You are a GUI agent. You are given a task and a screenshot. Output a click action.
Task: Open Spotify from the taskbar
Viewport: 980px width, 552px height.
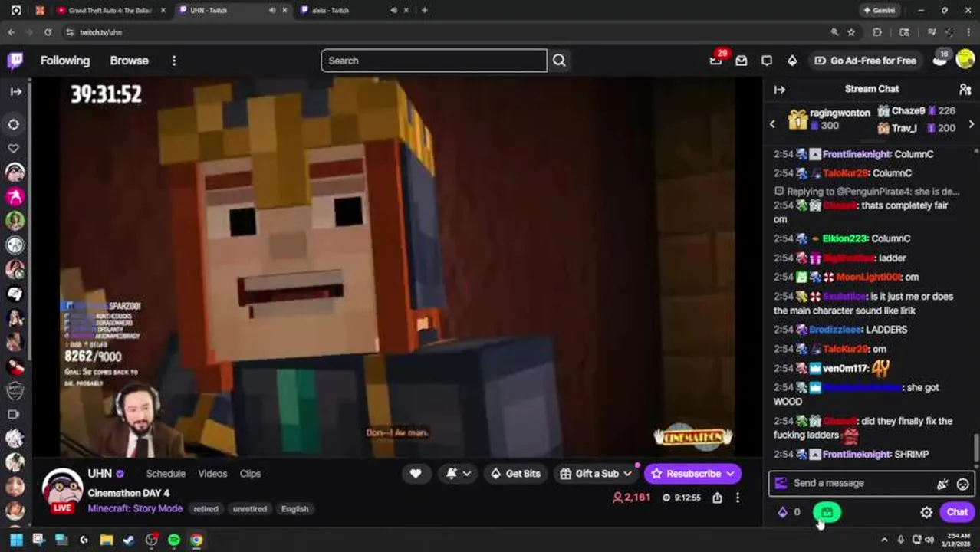pos(174,540)
